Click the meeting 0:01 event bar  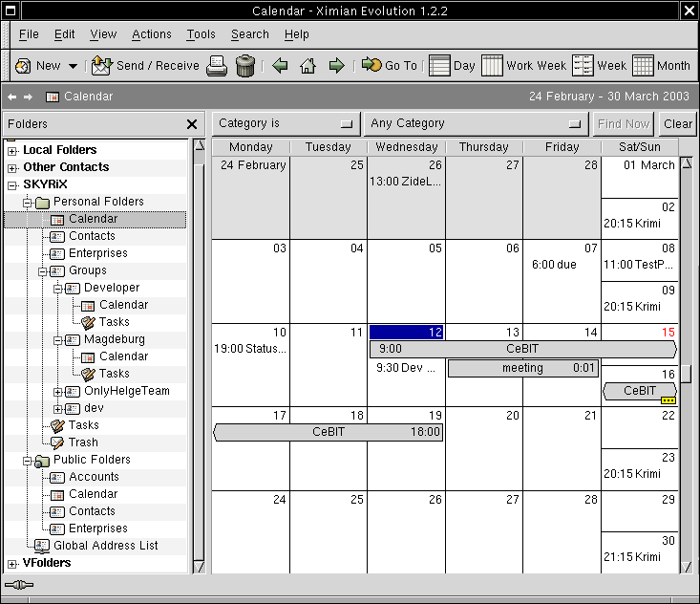pos(522,368)
